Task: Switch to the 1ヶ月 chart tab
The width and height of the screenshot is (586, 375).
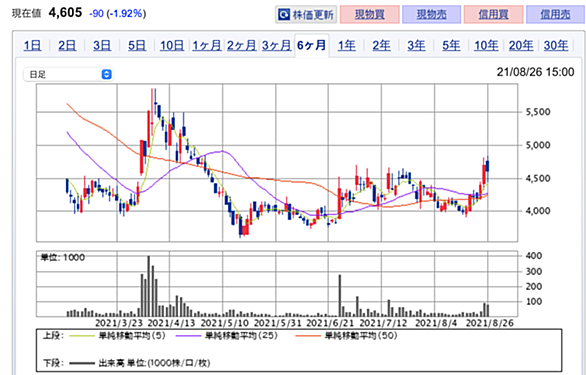Action: click(x=207, y=46)
